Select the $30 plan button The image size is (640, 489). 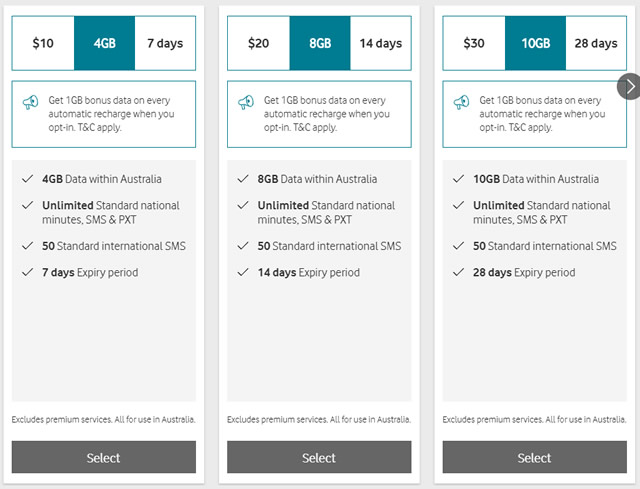(535, 457)
